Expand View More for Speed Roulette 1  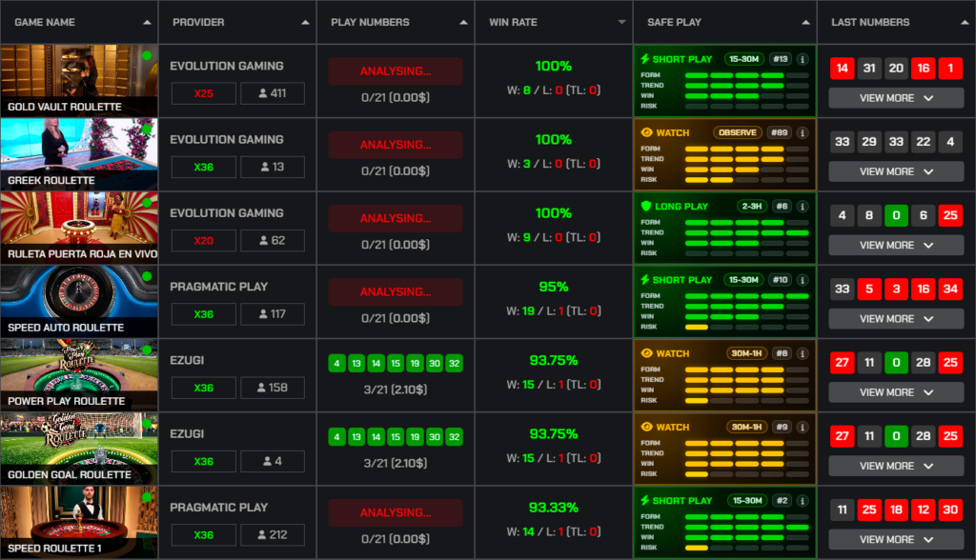(x=896, y=539)
